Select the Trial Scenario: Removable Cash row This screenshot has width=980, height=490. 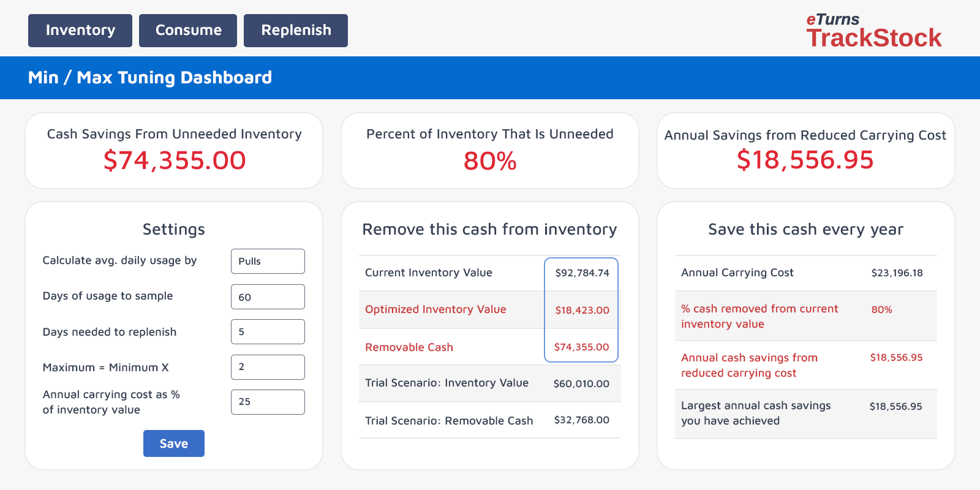(x=489, y=420)
